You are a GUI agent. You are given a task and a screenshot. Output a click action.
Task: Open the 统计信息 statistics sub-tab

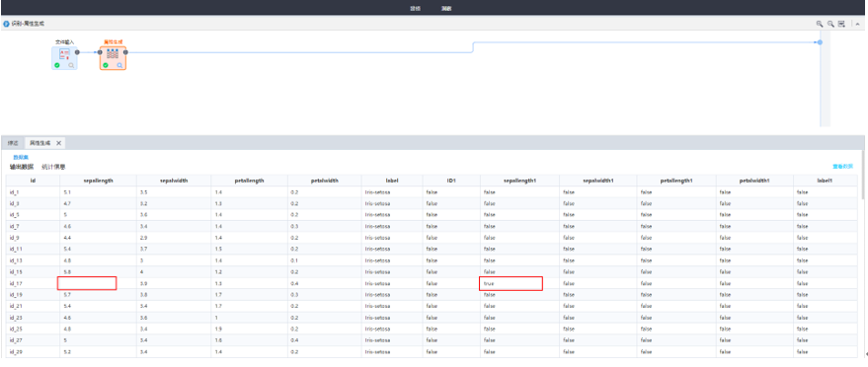coord(53,167)
